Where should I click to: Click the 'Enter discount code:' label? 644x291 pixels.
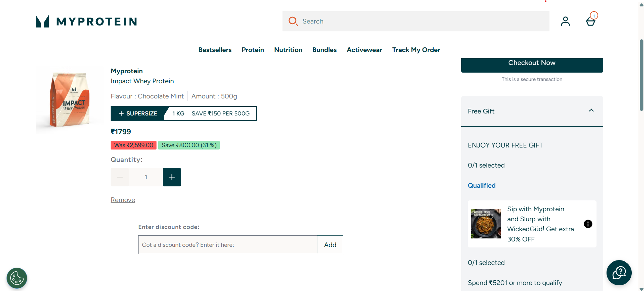tap(169, 227)
